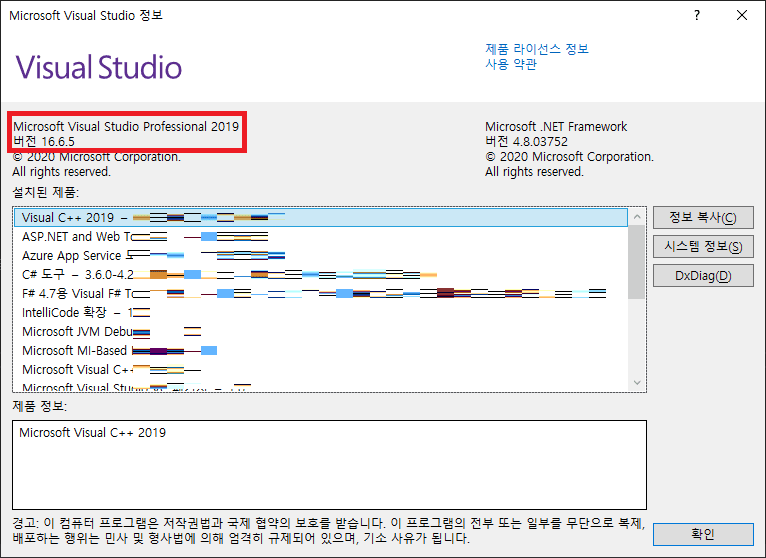Click scroll down arrow of product list
Screen dimensions: 766x558
pyautogui.click(x=637, y=383)
